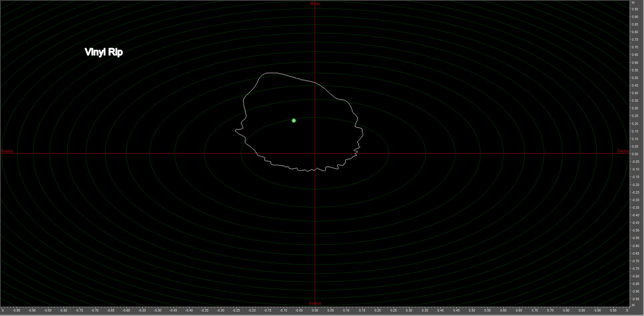The height and width of the screenshot is (316, 644).
Task: Click the green balance indicator dot
Action: point(294,121)
